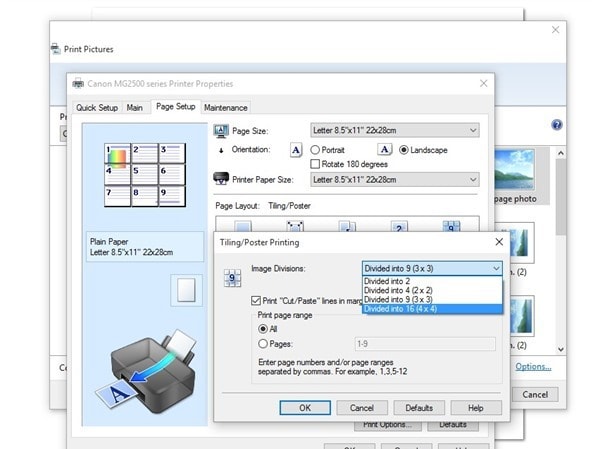Toggle Print Cut/Paste lines checkbox

click(x=256, y=301)
